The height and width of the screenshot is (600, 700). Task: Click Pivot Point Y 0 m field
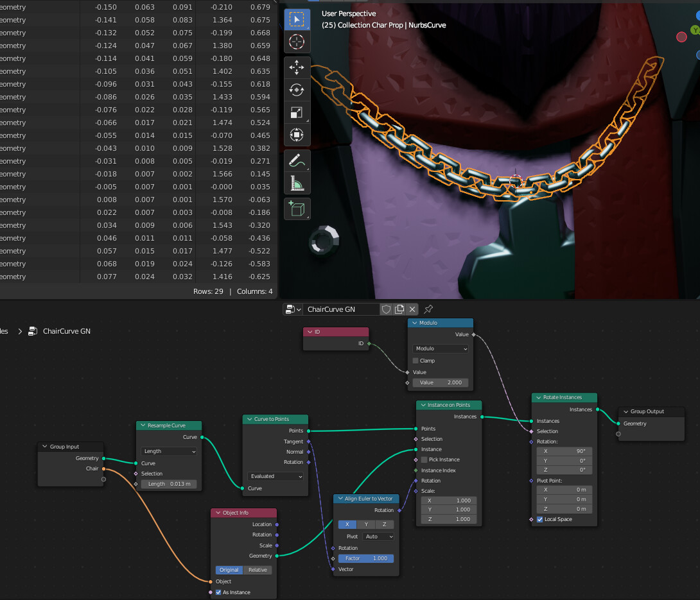click(564, 499)
